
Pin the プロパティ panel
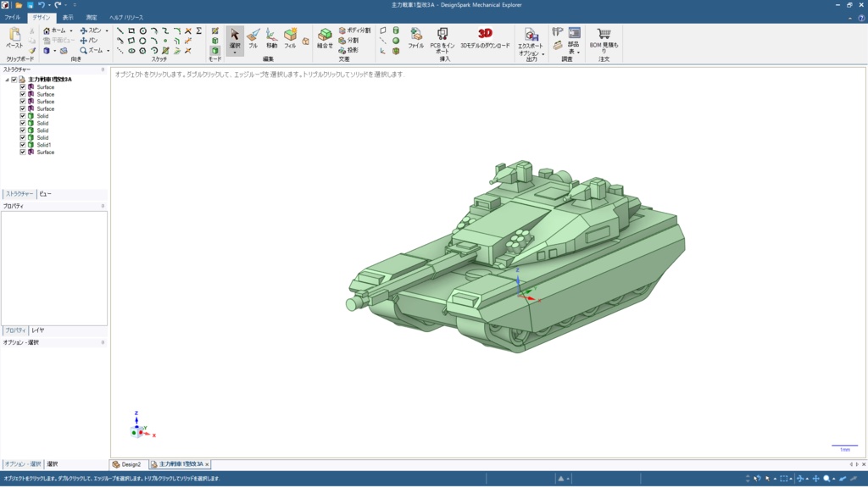103,206
